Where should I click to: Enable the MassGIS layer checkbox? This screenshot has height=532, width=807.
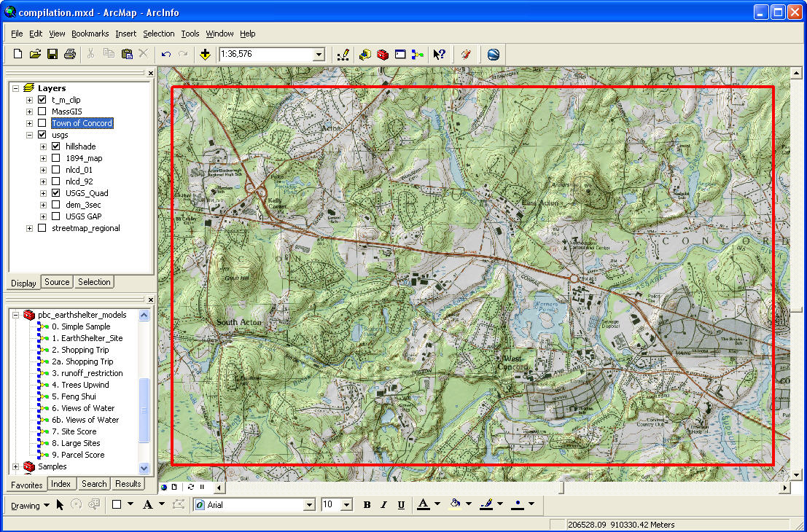point(42,112)
